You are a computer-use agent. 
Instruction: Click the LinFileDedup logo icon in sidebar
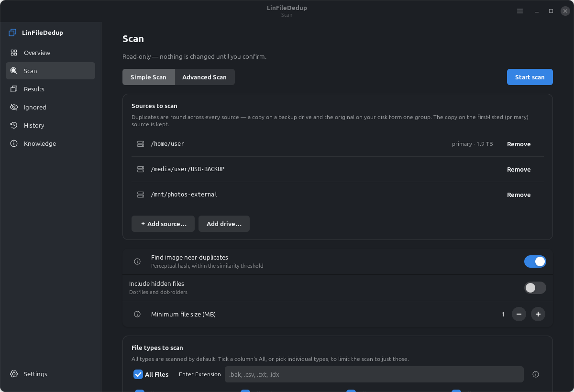point(12,33)
